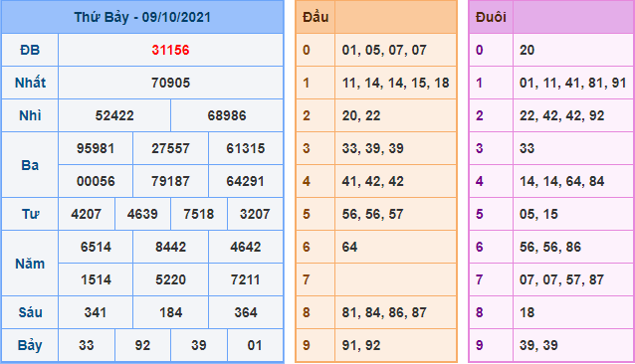Click Tư prize number 4207

(x=87, y=214)
